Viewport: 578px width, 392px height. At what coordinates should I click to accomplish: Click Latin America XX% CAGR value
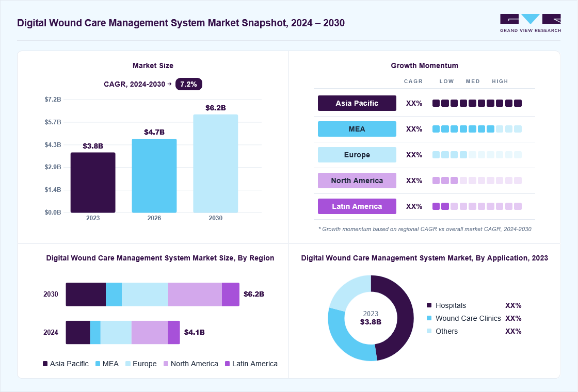(x=414, y=206)
